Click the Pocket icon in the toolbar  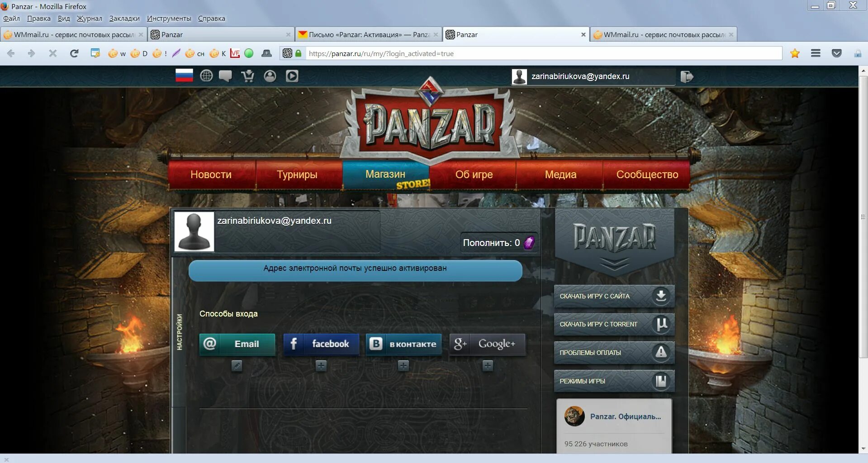point(837,53)
